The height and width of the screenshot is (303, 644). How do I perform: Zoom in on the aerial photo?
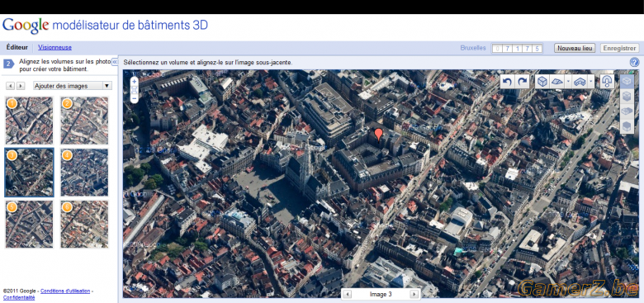tap(135, 81)
